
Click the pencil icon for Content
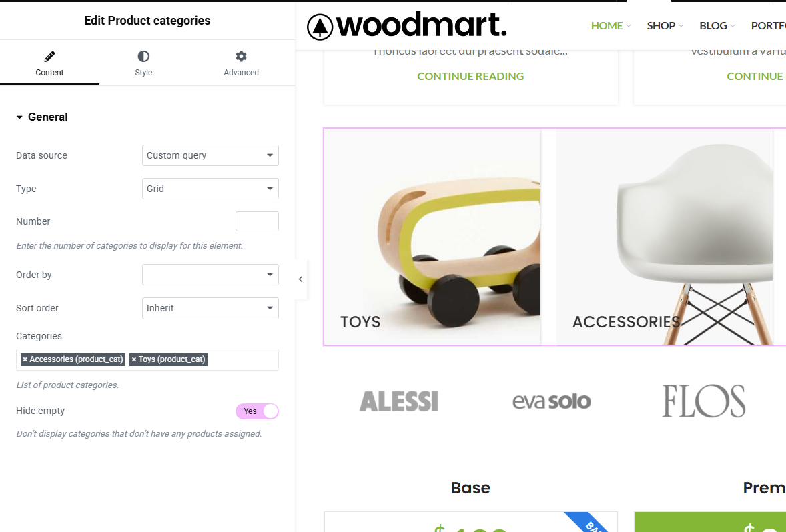coord(49,56)
